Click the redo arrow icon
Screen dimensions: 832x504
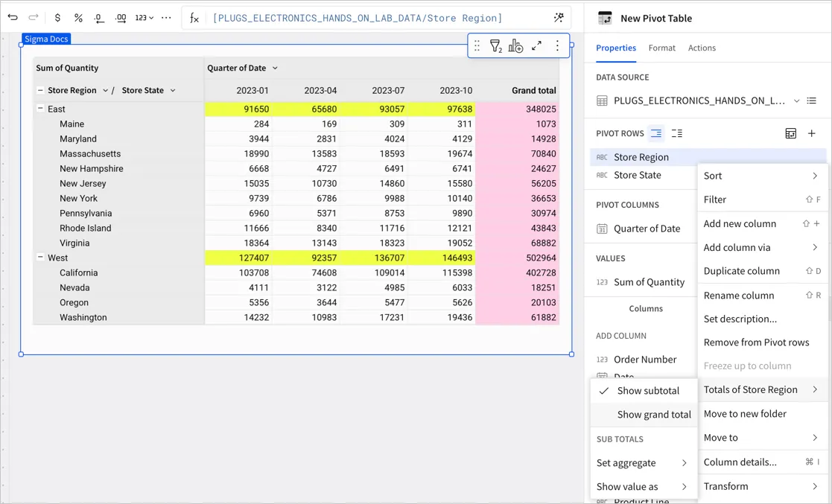point(34,18)
